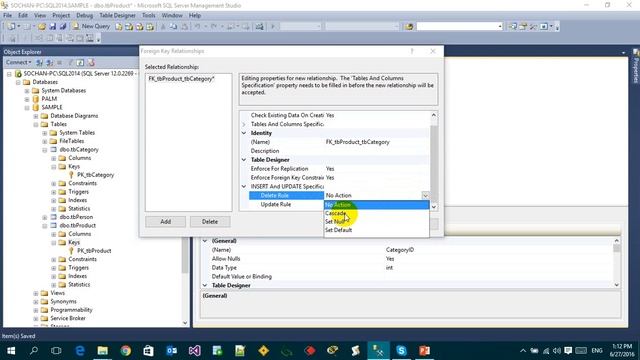The width and height of the screenshot is (640, 360).
Task: Choose Cascade in Delete Rule list
Action: (x=376, y=213)
